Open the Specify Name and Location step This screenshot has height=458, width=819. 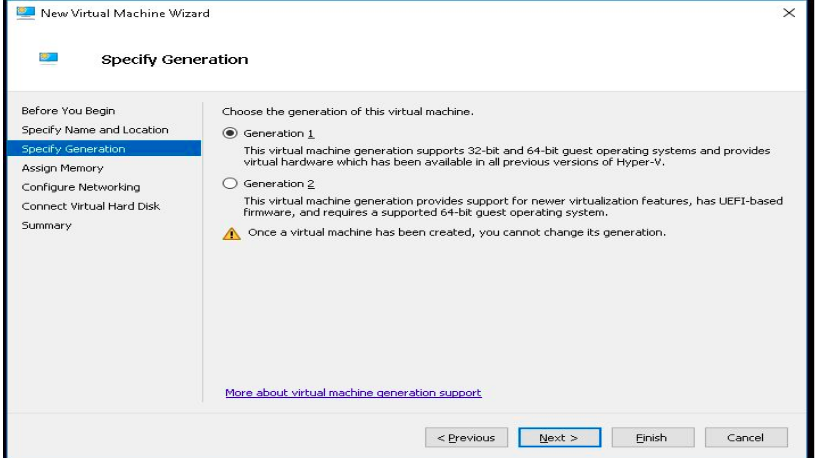coord(95,130)
